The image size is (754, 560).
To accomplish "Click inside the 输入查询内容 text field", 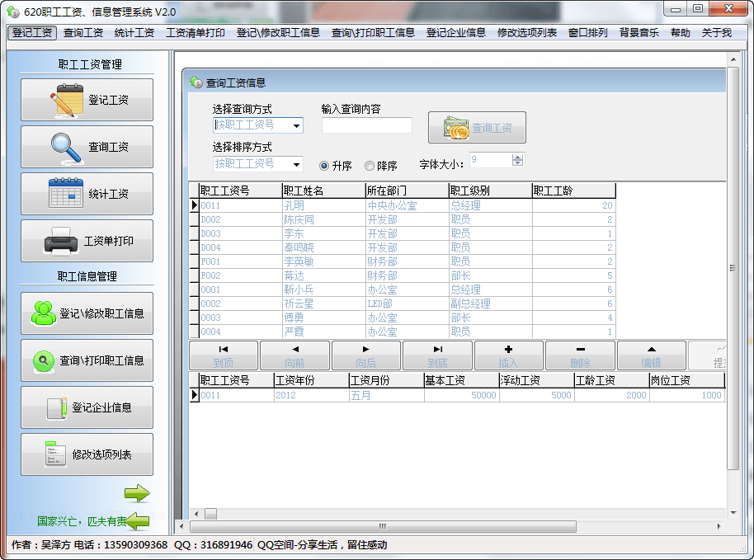I will (367, 125).
